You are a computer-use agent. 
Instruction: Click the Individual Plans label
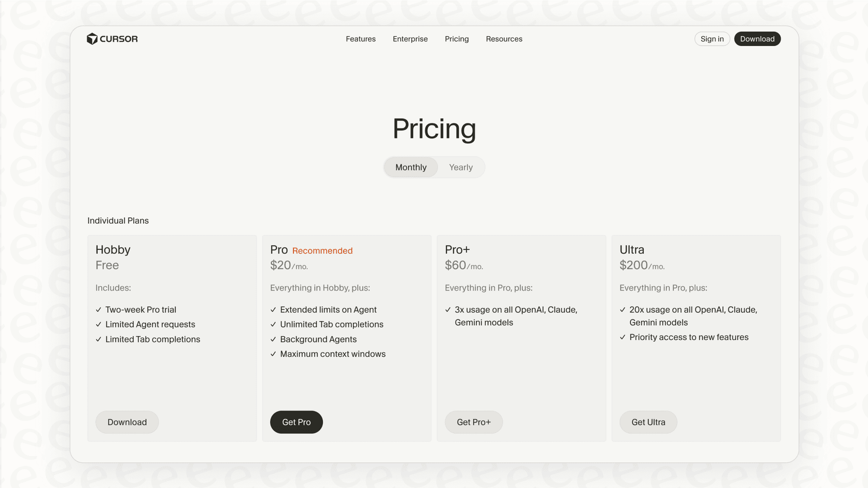tap(118, 221)
